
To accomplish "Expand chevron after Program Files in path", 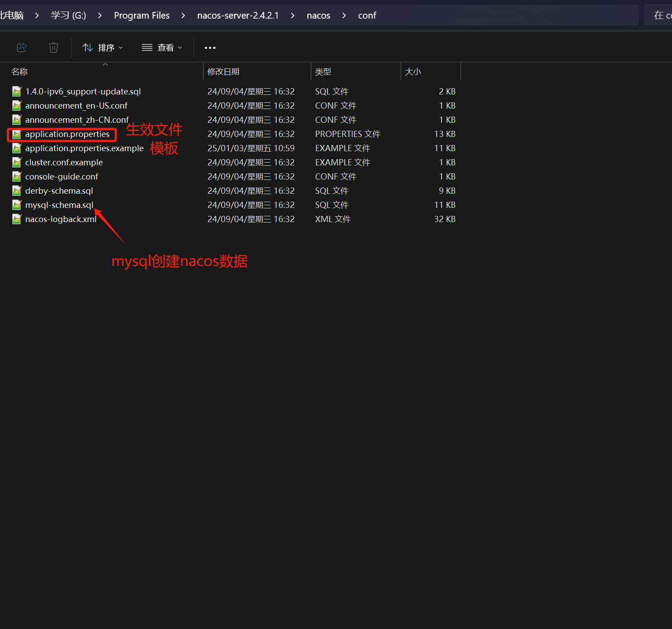I will [x=183, y=16].
